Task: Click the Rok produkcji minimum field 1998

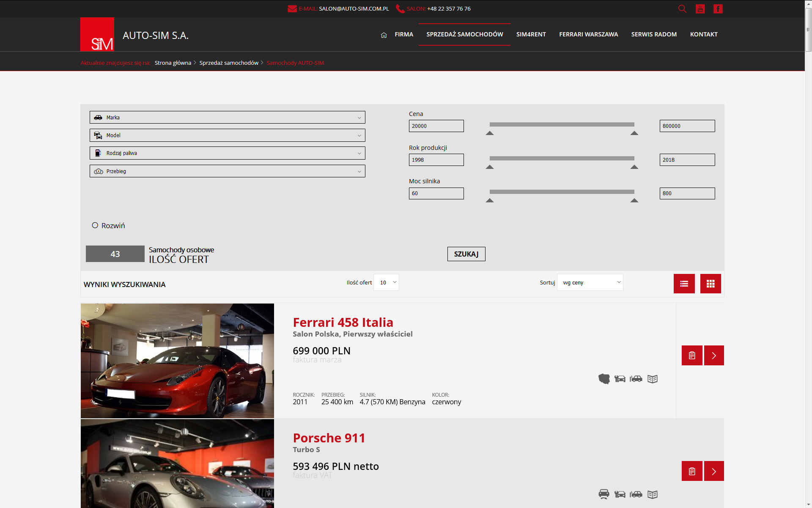Action: click(x=436, y=160)
